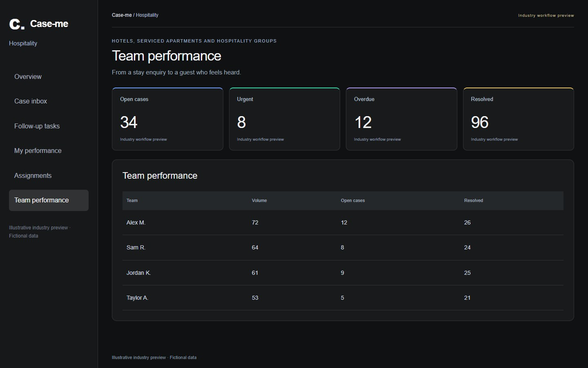The image size is (588, 368).
Task: Click volume value 61 for Jordan K.
Action: [255, 273]
